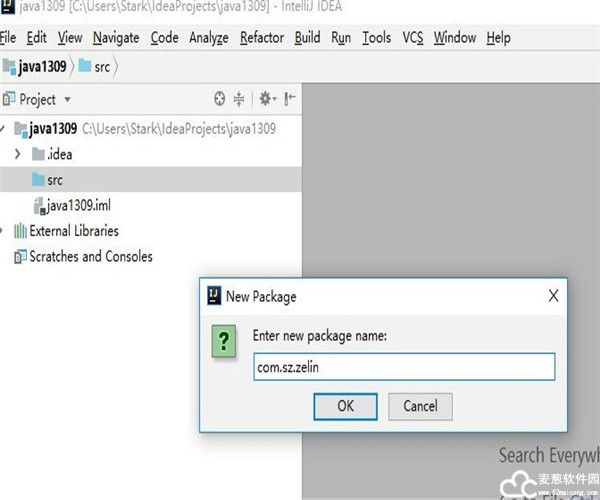Screen dimensions: 600x500
Task: Open the Tools menu
Action: click(x=377, y=38)
